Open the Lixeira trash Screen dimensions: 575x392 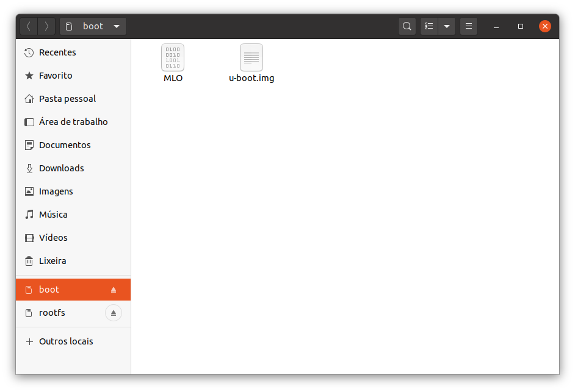[73, 261]
